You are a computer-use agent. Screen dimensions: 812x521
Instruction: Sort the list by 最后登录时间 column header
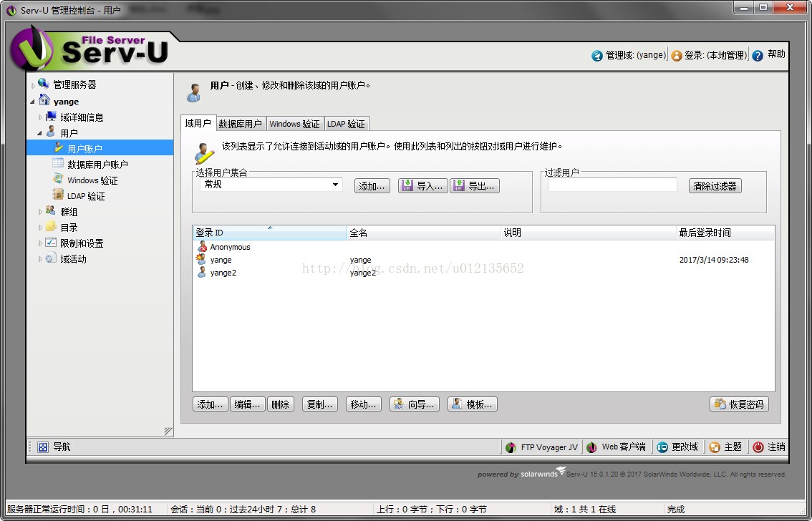click(725, 233)
